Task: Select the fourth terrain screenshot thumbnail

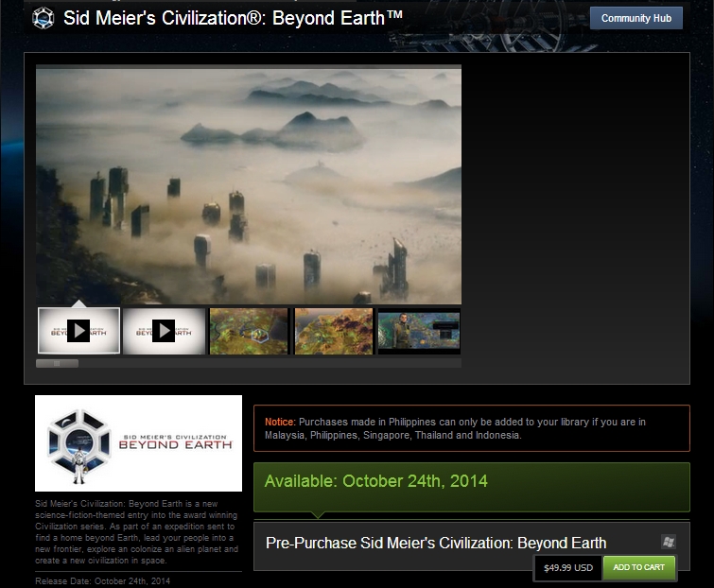Action: 333,331
